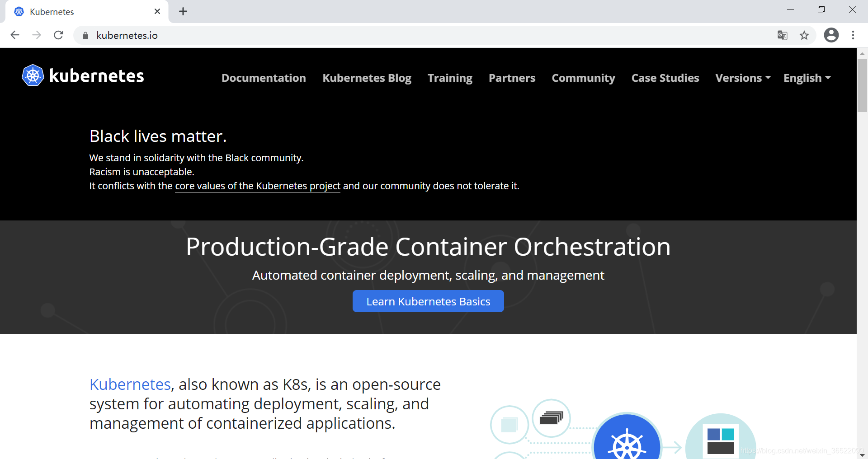
Task: Click the padlock site info icon
Action: point(85,35)
